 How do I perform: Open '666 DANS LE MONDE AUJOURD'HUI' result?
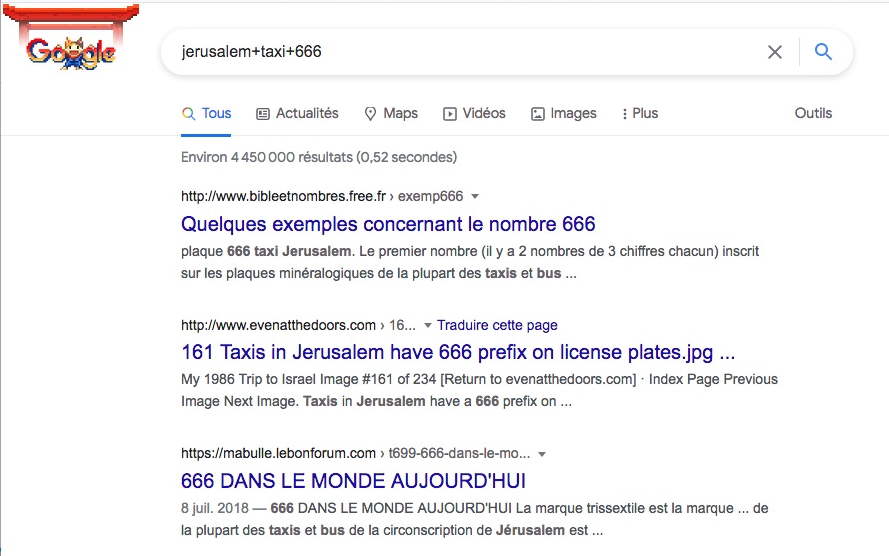[x=354, y=481]
